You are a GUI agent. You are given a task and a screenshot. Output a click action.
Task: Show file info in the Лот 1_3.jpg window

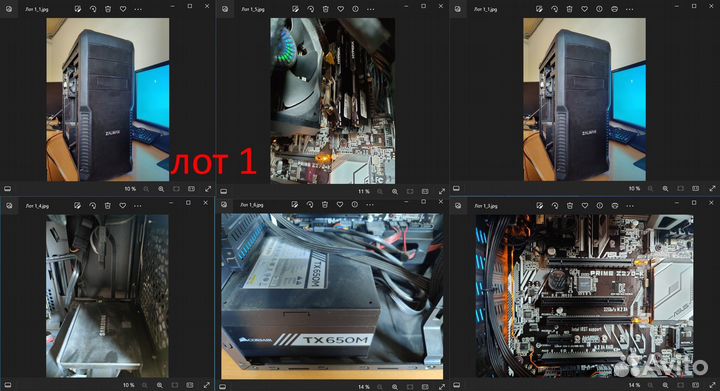[x=600, y=206]
